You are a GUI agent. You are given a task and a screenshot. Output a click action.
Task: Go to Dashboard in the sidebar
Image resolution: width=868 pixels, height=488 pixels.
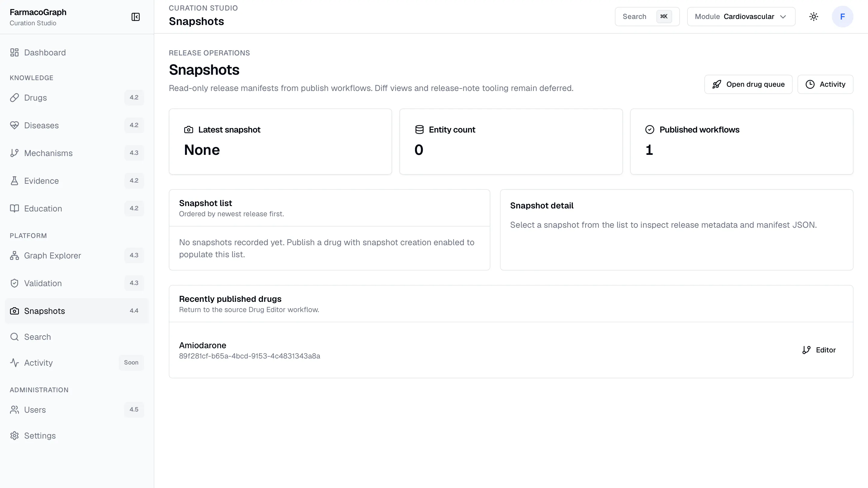pos(77,52)
